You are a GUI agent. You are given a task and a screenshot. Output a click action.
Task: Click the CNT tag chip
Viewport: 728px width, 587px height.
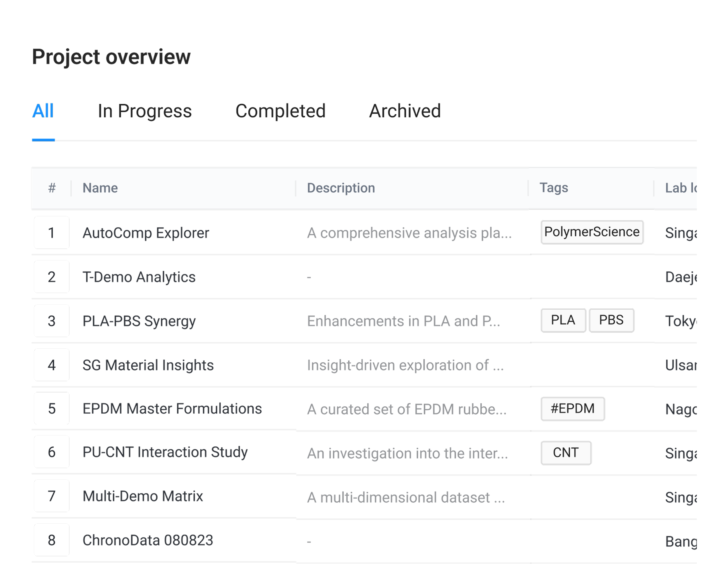point(566,453)
